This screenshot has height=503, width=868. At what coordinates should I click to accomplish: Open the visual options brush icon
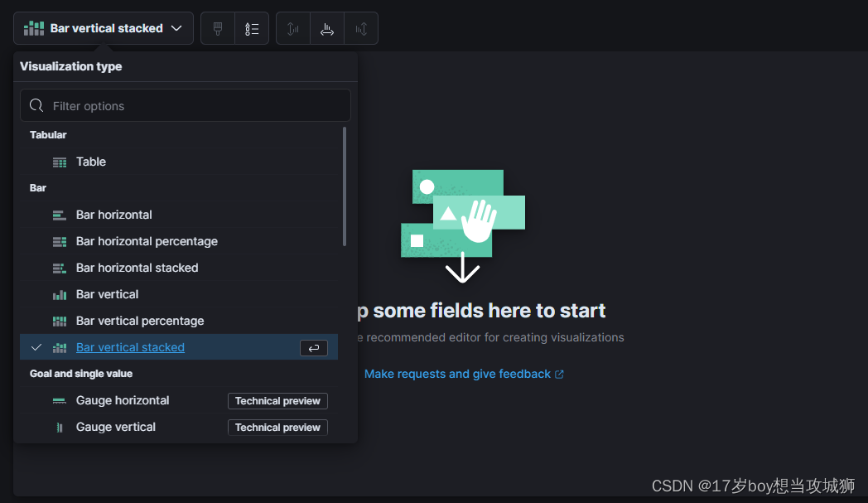[218, 28]
